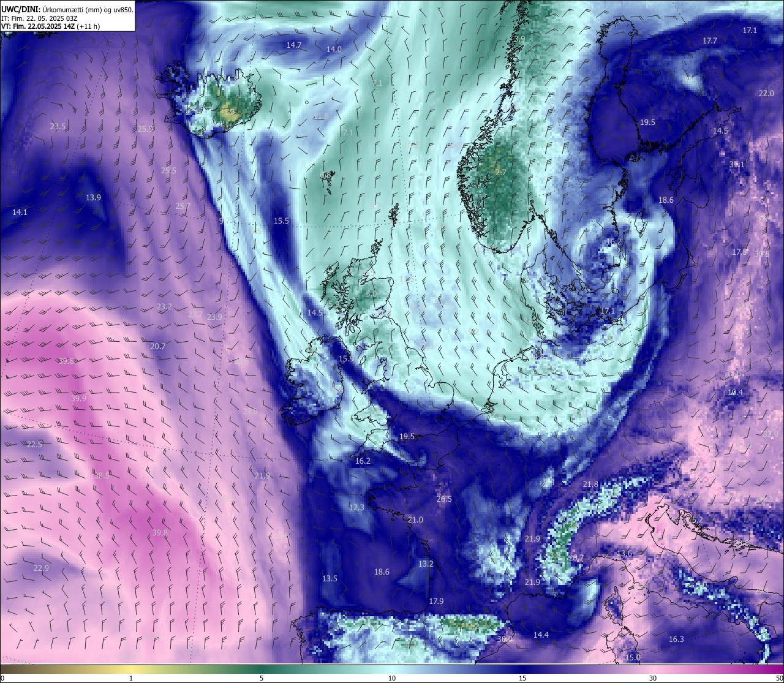Click the 23.5 value label on the map
Image resolution: width=784 pixels, height=683 pixels.
58,127
